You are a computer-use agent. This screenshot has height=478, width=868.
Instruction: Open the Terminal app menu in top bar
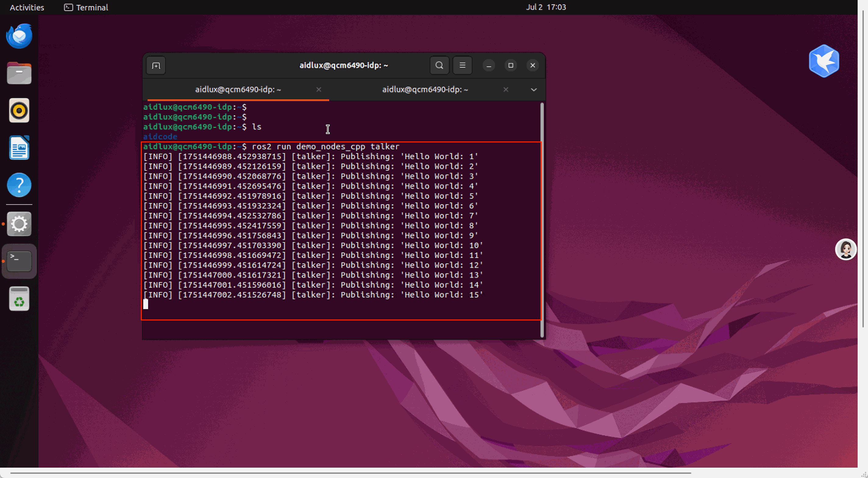[86, 7]
